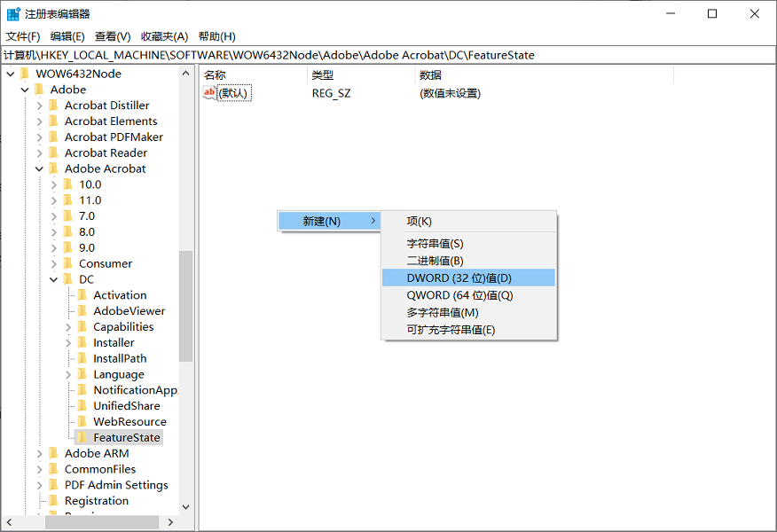Click the Acrobat PDFMaker folder icon
The image size is (777, 532).
[54, 137]
